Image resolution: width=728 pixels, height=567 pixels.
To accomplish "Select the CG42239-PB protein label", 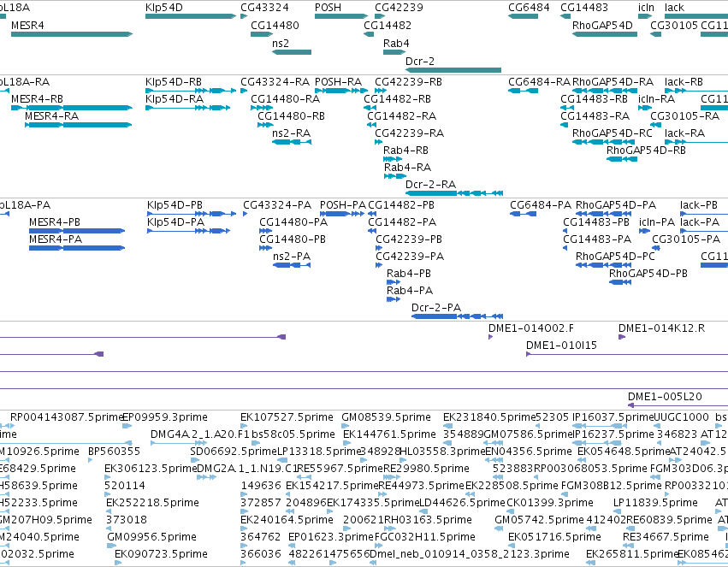I will (409, 239).
